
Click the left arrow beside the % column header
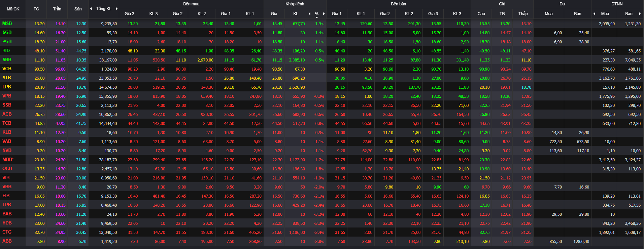pyautogui.click(x=309, y=14)
